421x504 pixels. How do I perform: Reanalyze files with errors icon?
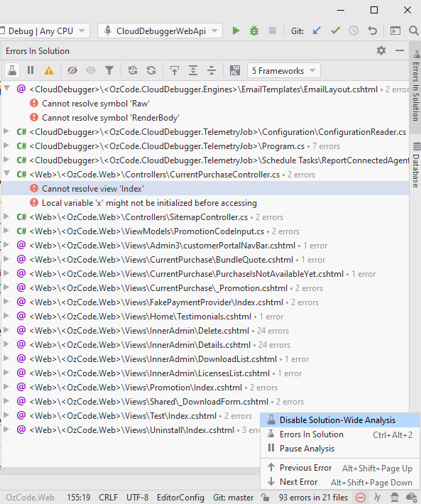click(133, 70)
